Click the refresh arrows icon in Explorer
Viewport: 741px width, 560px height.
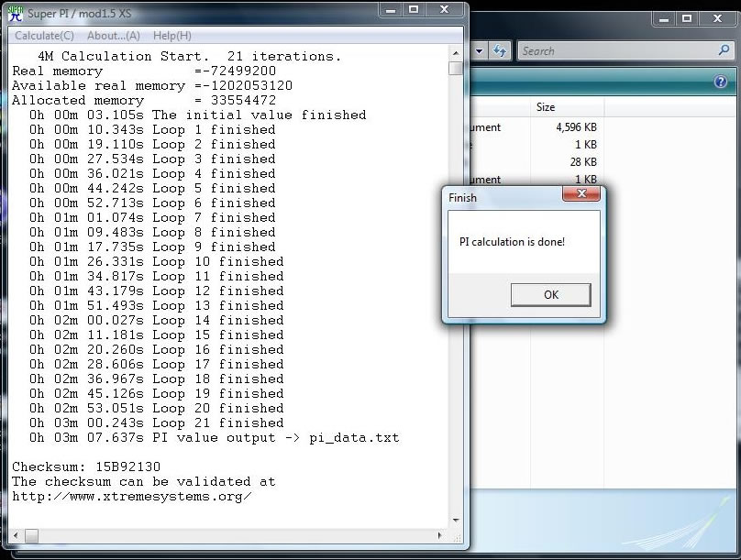point(500,50)
